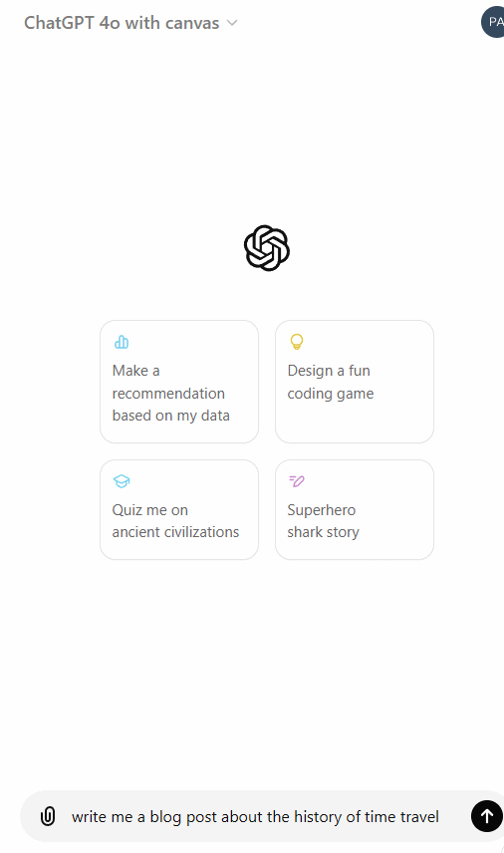Click the graduation cap icon
The height and width of the screenshot is (853, 504).
pyautogui.click(x=122, y=481)
